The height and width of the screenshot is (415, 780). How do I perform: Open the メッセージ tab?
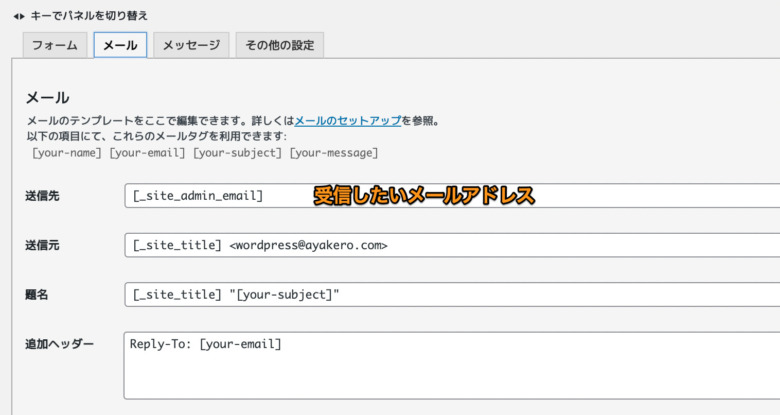[191, 45]
